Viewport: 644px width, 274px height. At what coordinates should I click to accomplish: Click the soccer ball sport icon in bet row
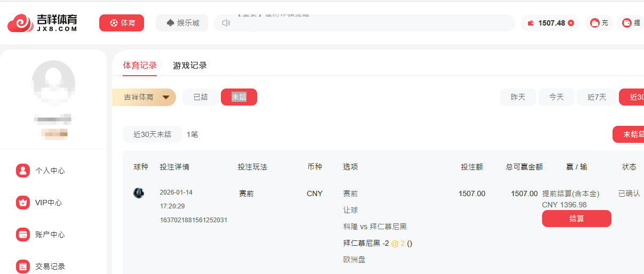coord(139,193)
